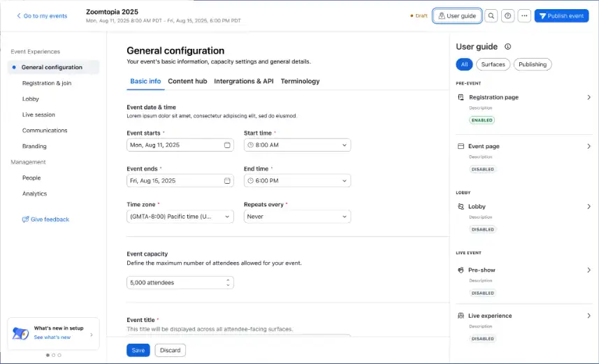Click the Save button
Image resolution: width=599 pixels, height=364 pixels.
138,350
